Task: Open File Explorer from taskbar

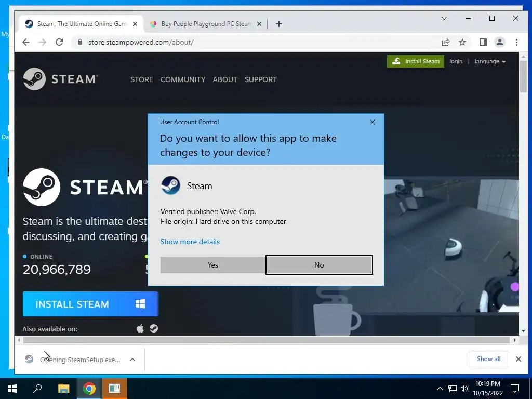Action: [x=63, y=389]
